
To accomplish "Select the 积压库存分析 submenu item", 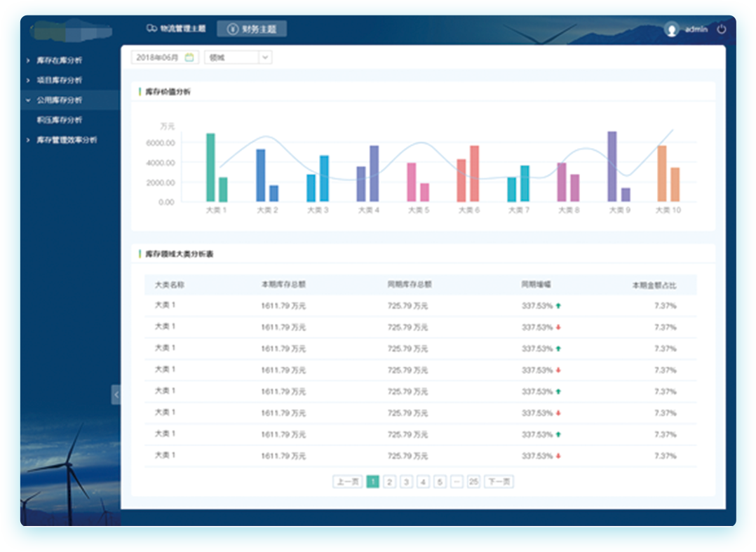I will pyautogui.click(x=60, y=120).
